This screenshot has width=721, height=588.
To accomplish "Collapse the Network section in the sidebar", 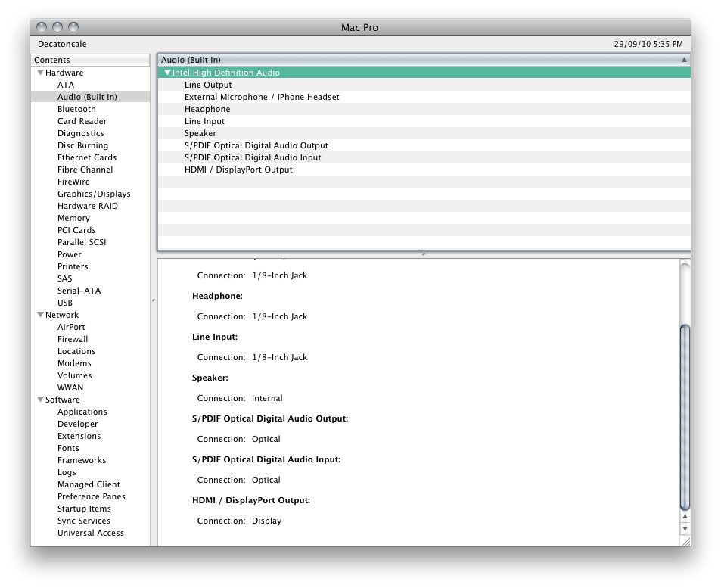I will [40, 315].
